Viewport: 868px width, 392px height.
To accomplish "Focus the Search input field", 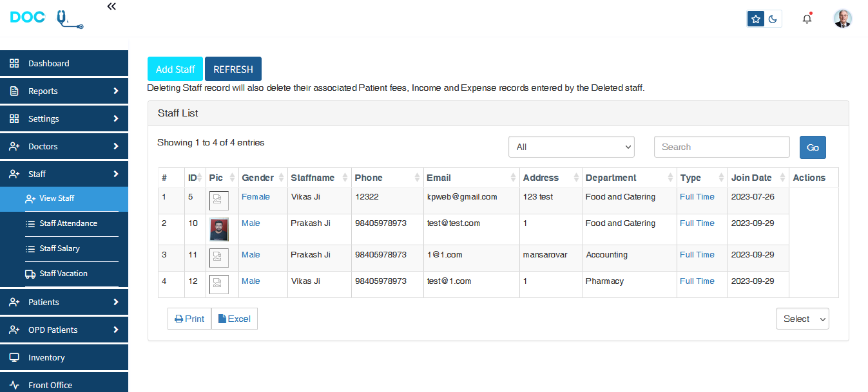I will (x=722, y=147).
